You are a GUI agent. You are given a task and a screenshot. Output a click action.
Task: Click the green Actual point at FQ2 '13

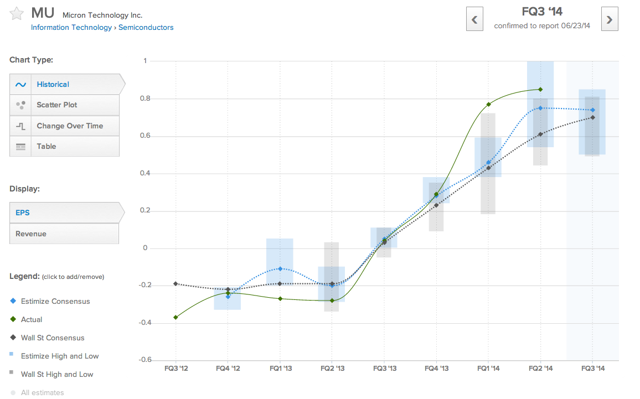click(x=332, y=300)
